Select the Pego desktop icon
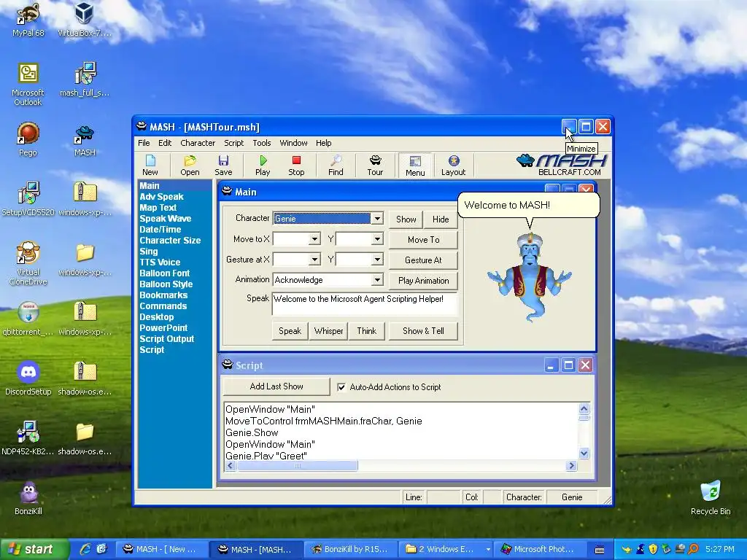The image size is (747, 560). pyautogui.click(x=28, y=139)
